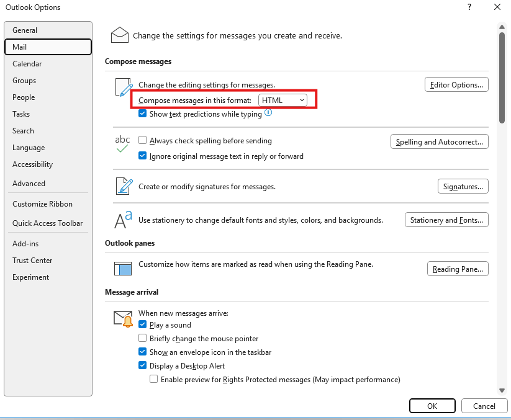Screen dimensions: 511x420
Task: Enable preview for Rights Protected messages
Action: 154,379
